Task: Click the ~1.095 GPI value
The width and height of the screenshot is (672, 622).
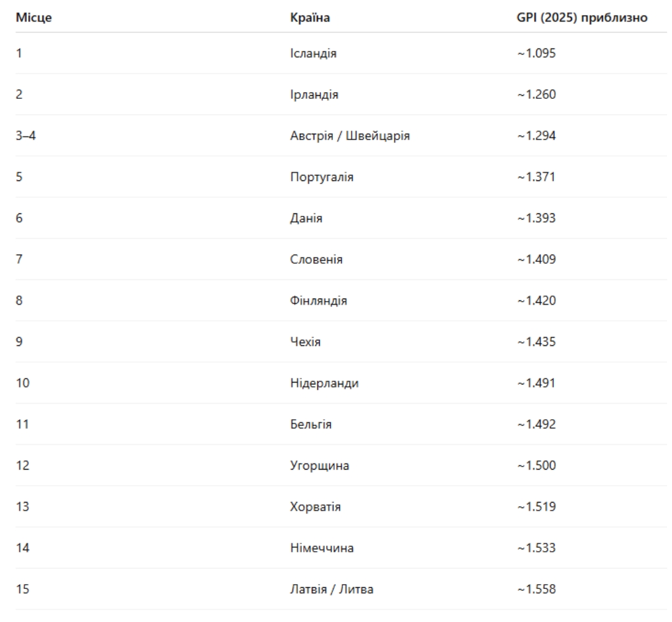Action: [x=536, y=53]
